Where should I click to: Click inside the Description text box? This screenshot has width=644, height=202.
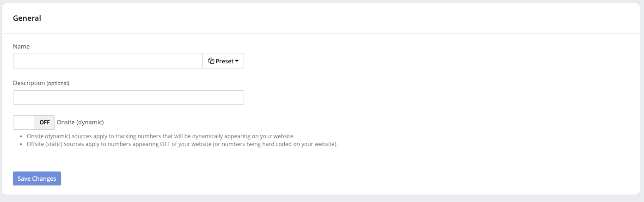[129, 98]
